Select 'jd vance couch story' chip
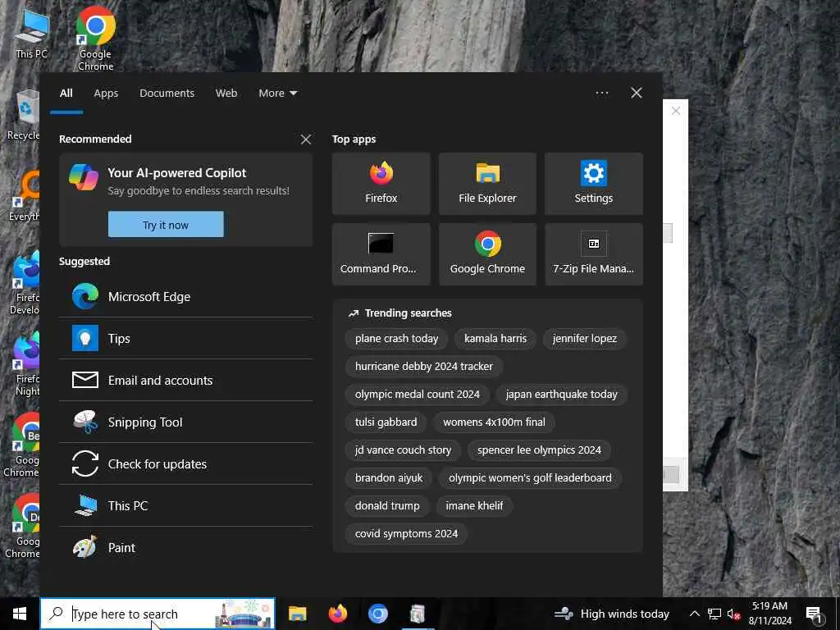The width and height of the screenshot is (840, 630). point(403,450)
